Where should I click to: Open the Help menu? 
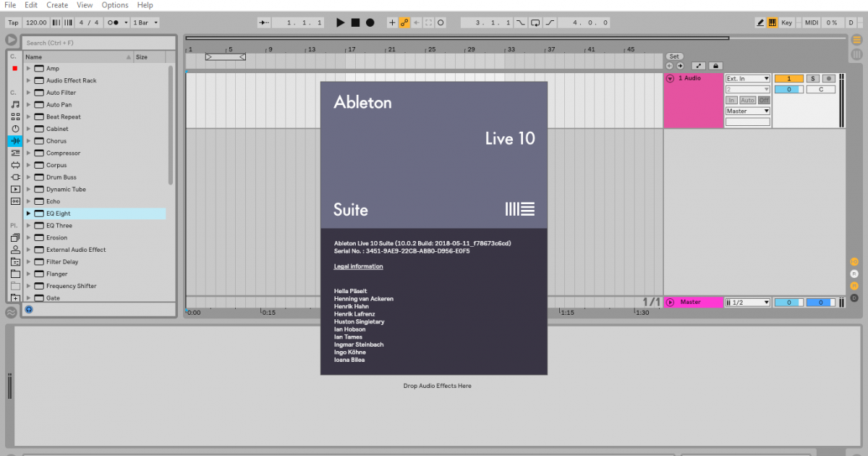coord(145,5)
